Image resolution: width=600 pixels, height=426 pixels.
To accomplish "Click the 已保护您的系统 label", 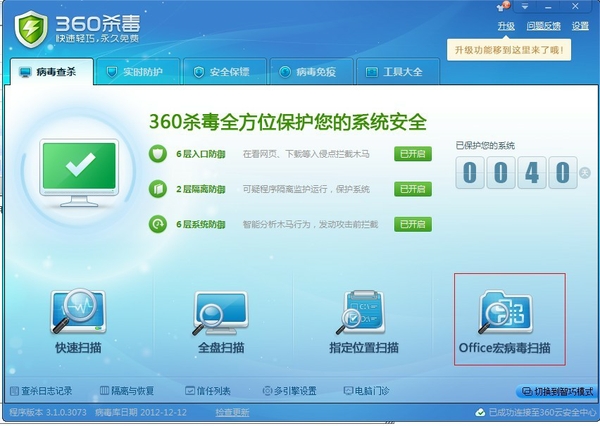I will pyautogui.click(x=485, y=145).
